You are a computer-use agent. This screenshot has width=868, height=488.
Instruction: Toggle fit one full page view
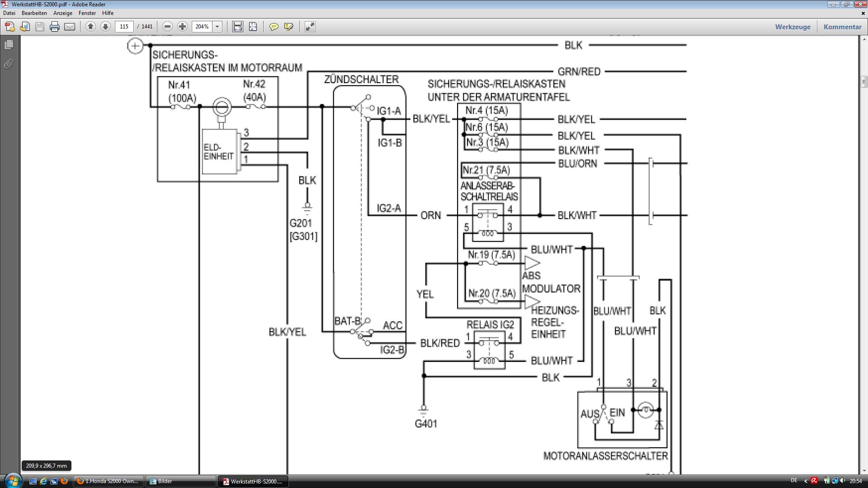click(x=253, y=27)
